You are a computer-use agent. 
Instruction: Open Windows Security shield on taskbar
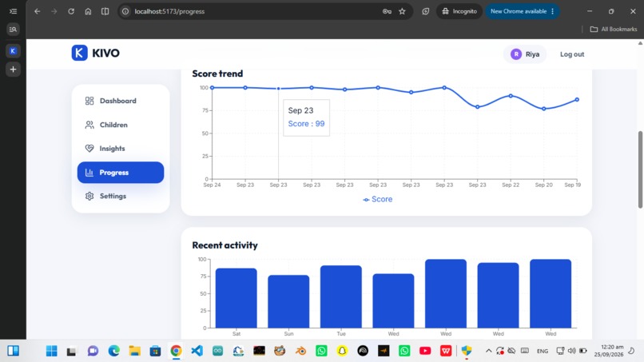click(x=467, y=351)
